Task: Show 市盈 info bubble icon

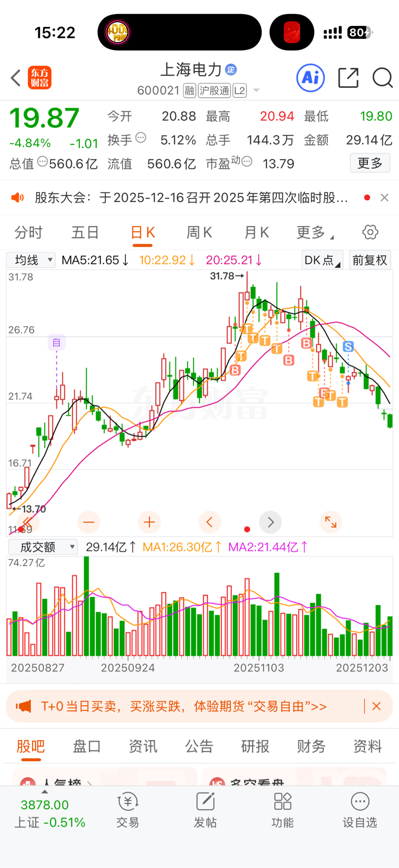Action: (247, 162)
